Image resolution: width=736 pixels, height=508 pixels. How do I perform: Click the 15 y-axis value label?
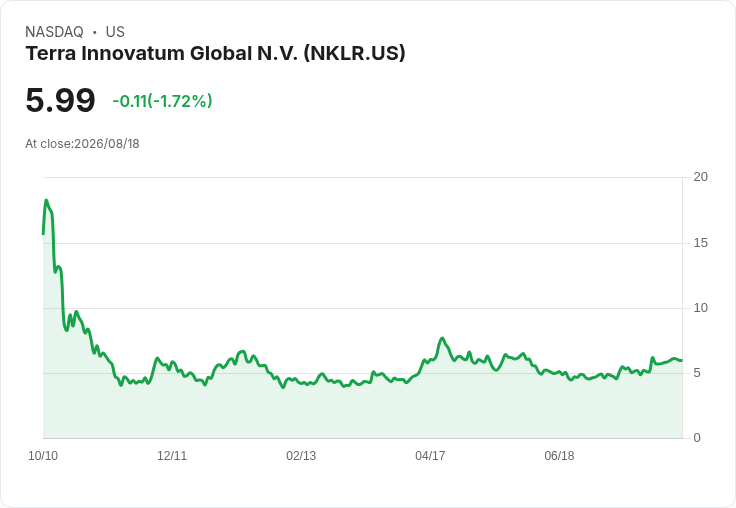700,243
